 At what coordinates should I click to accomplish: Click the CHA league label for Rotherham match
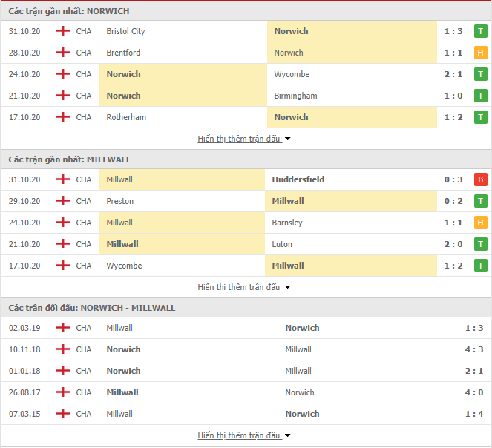84,117
